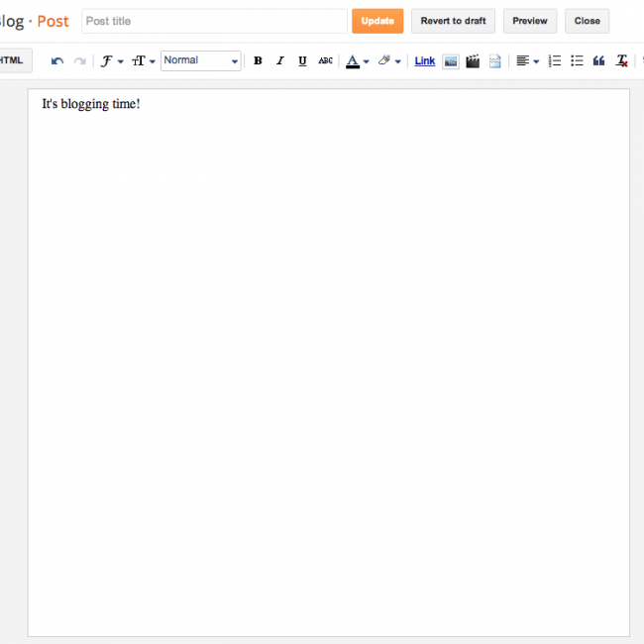Place cursor in "It's blogging time!" text
Image resolution: width=644 pixels, height=644 pixels.
(x=91, y=104)
